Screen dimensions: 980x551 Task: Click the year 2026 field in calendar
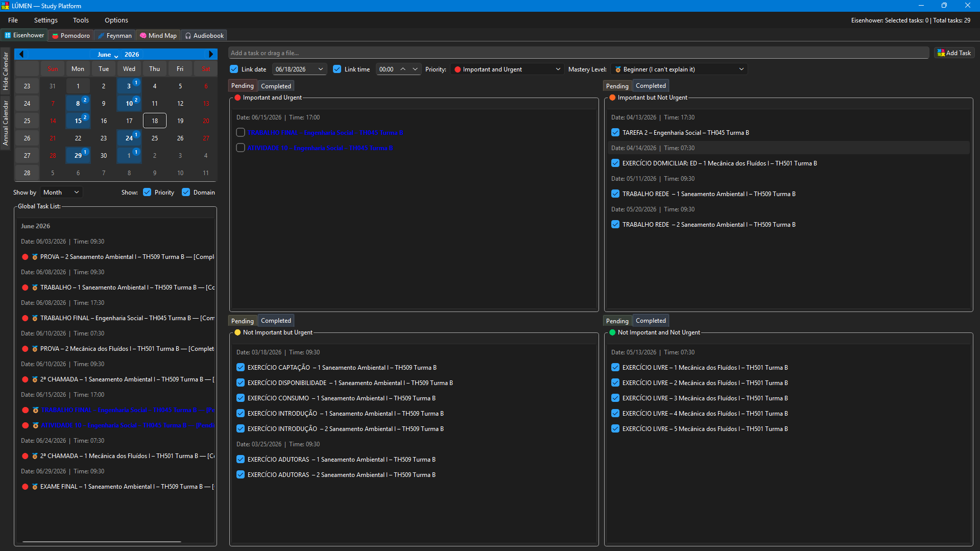[x=132, y=55]
